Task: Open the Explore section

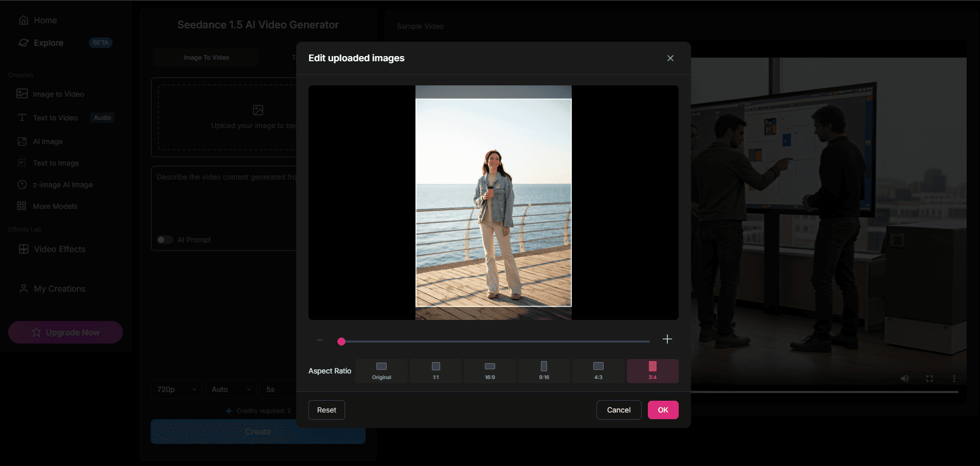Action: 48,43
